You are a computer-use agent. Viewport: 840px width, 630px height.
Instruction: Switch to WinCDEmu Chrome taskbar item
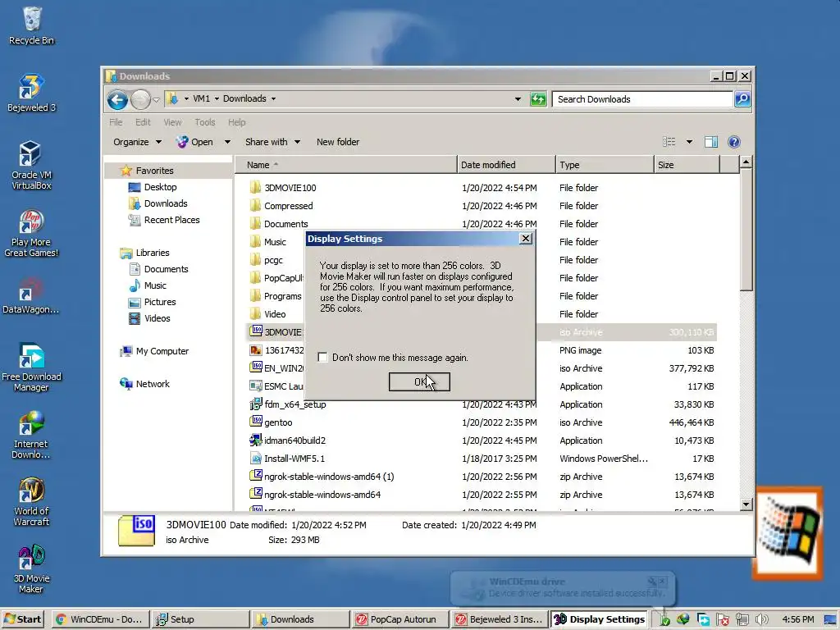[x=100, y=619]
